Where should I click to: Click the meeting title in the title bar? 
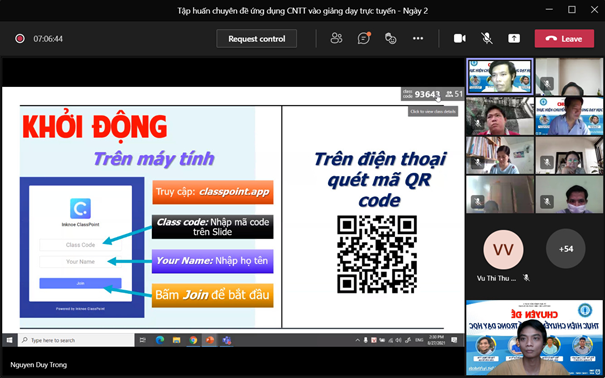coord(302,11)
